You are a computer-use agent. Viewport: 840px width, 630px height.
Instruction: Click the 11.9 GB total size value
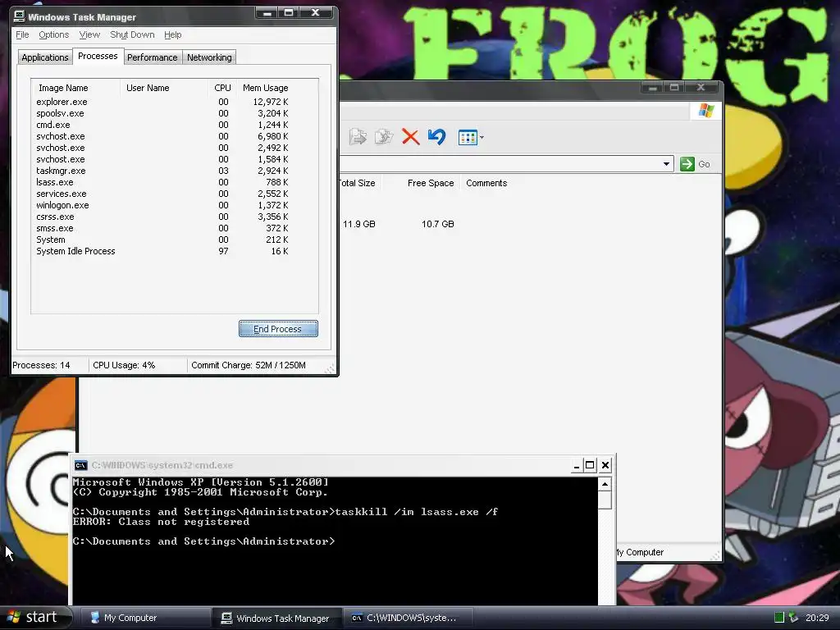[x=359, y=224]
